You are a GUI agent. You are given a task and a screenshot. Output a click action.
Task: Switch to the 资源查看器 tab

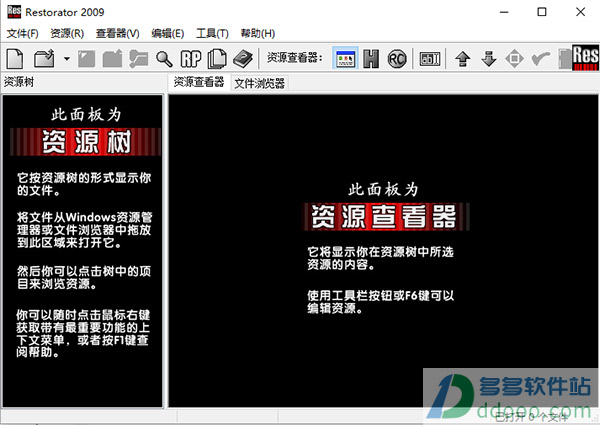tap(199, 82)
